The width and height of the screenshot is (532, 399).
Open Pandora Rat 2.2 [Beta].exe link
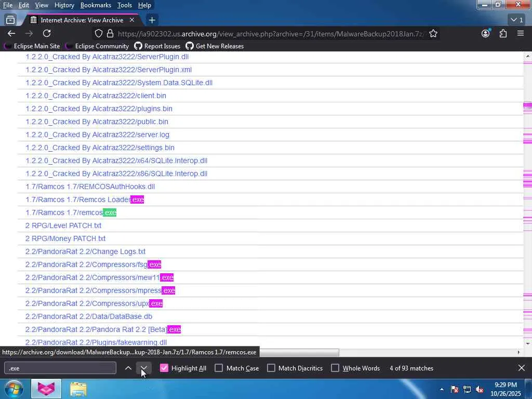pos(103,329)
